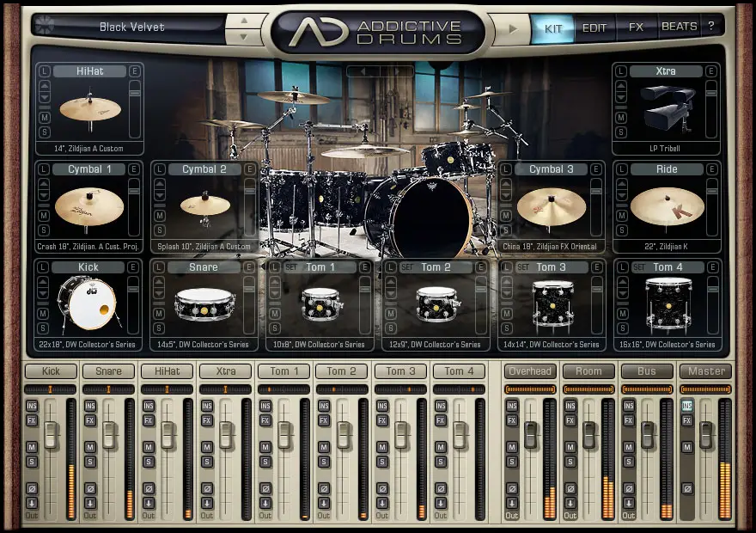The width and height of the screenshot is (756, 533).
Task: Edit Cymbal 2 with E button
Action: point(250,169)
